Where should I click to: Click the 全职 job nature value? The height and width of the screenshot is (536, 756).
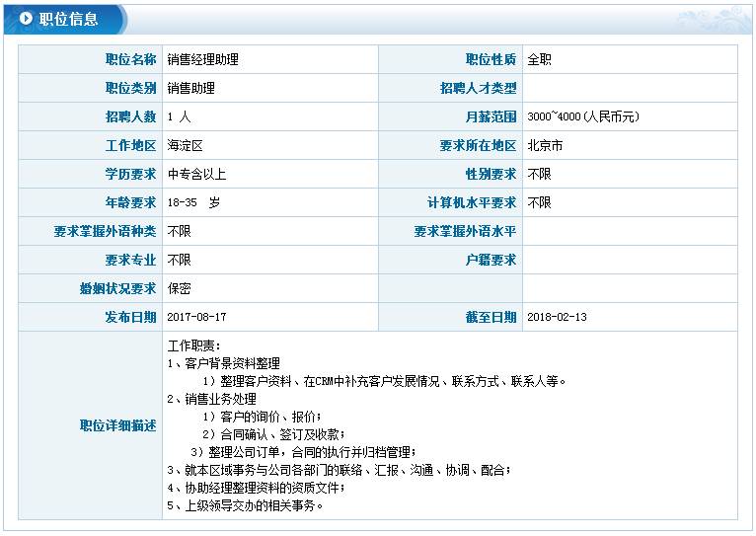click(x=539, y=59)
